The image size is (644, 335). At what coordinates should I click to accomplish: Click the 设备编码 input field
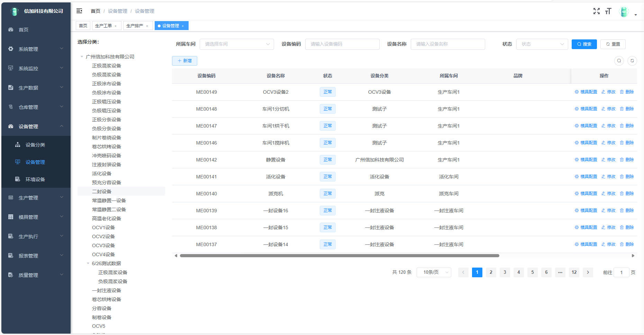tap(342, 44)
